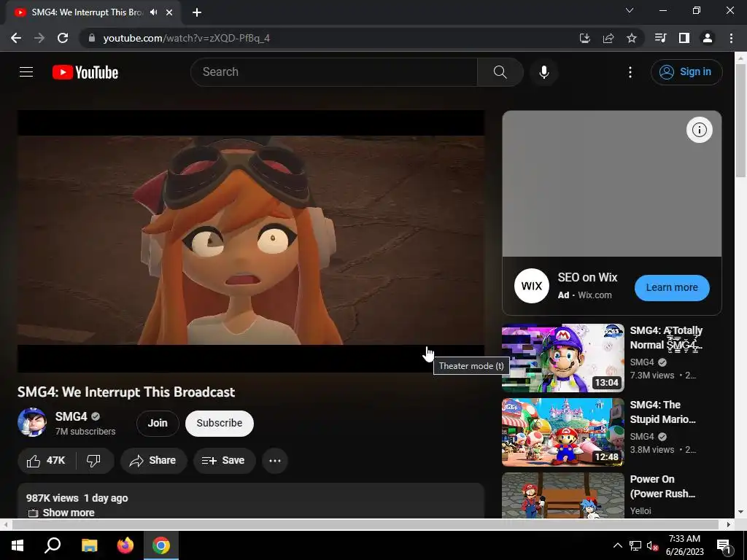
Task: Reload the YouTube page
Action: point(63,38)
